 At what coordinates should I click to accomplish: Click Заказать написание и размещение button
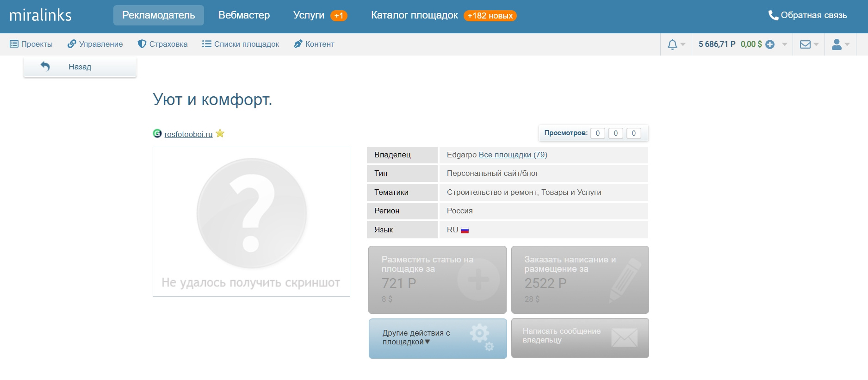tap(580, 280)
